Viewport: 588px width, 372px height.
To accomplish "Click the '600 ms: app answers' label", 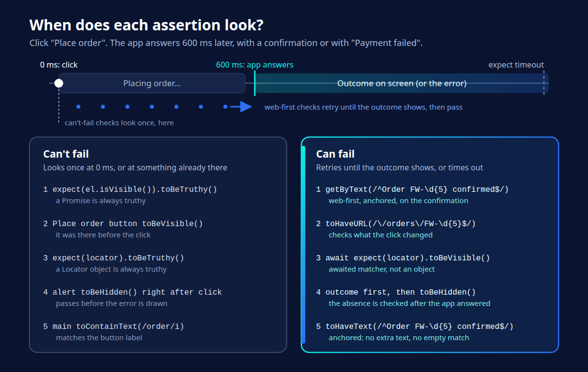I will pos(255,65).
